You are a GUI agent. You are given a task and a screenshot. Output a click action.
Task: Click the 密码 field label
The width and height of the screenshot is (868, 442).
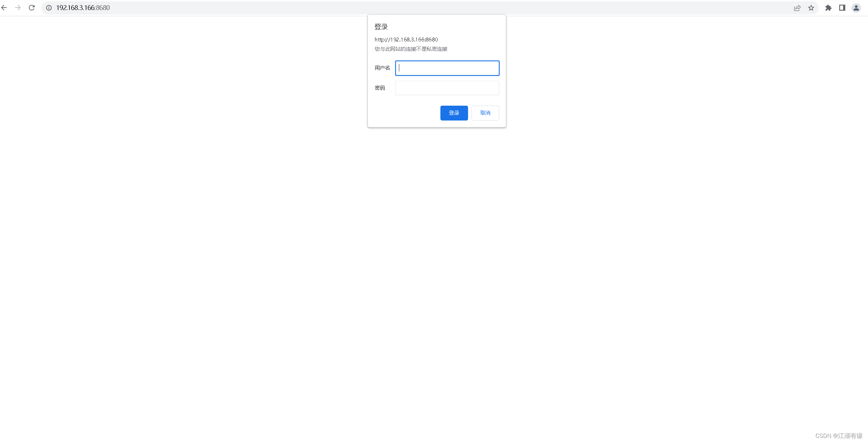click(x=380, y=88)
